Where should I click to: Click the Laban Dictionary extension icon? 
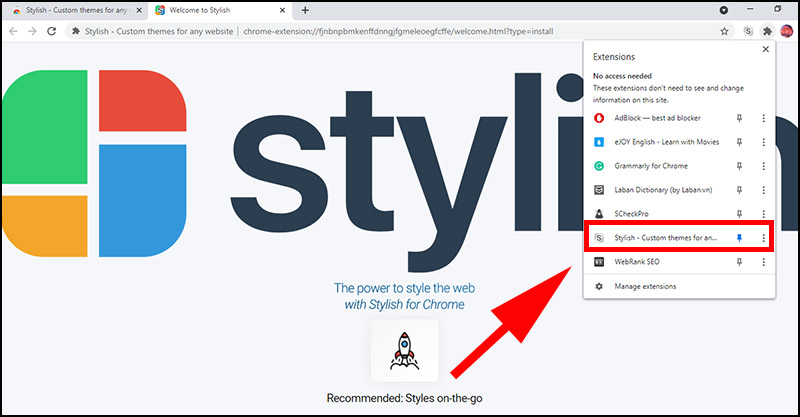599,190
